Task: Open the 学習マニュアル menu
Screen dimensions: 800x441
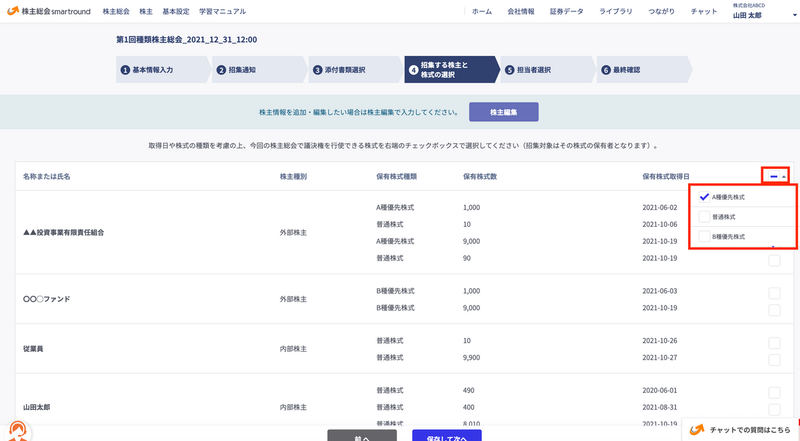Action: coord(222,11)
